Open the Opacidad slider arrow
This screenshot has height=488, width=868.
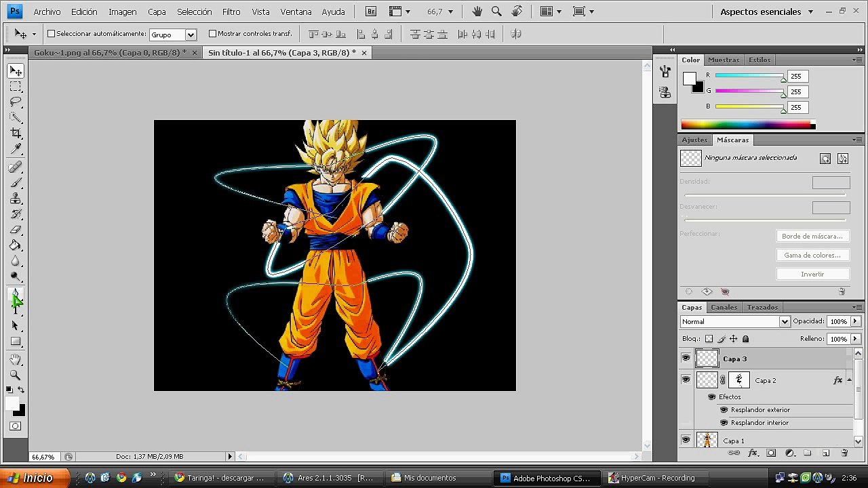click(856, 321)
